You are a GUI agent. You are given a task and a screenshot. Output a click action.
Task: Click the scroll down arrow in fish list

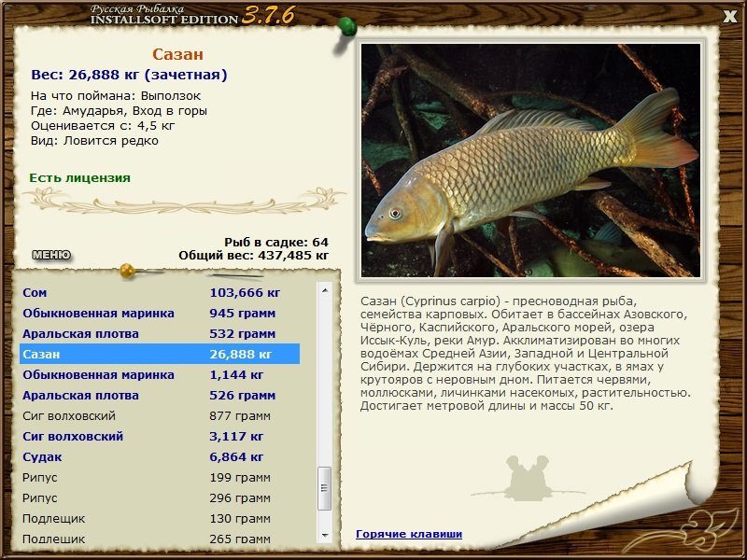coord(325,535)
